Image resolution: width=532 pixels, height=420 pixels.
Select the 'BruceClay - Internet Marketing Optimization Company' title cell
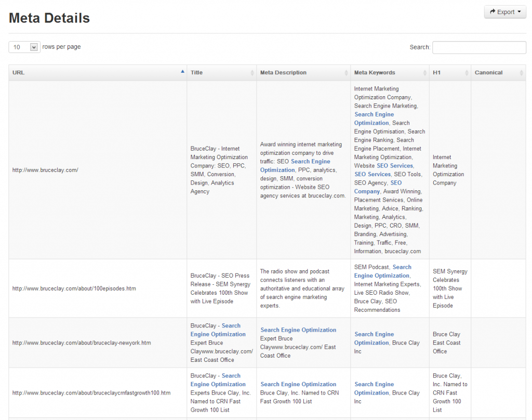221,170
